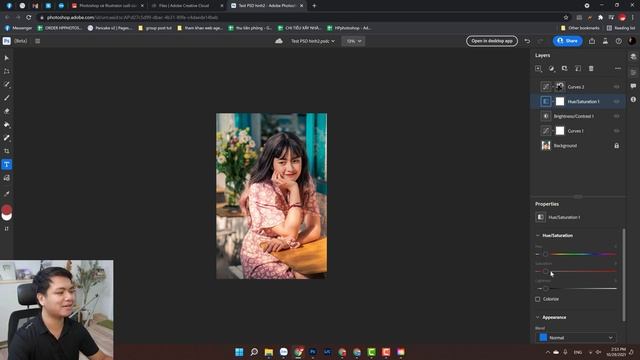Select the Type tool

[x=7, y=164]
